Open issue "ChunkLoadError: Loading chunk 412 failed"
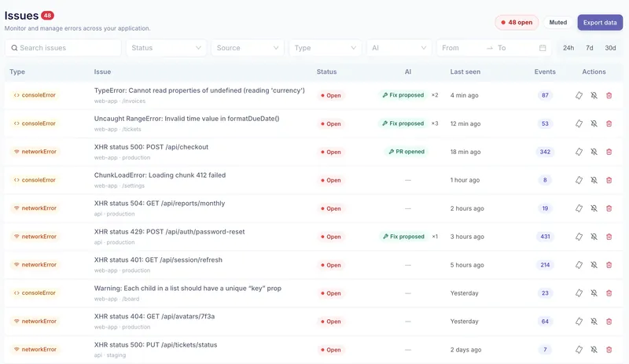Screen dimensions: 629x364 click(160, 175)
